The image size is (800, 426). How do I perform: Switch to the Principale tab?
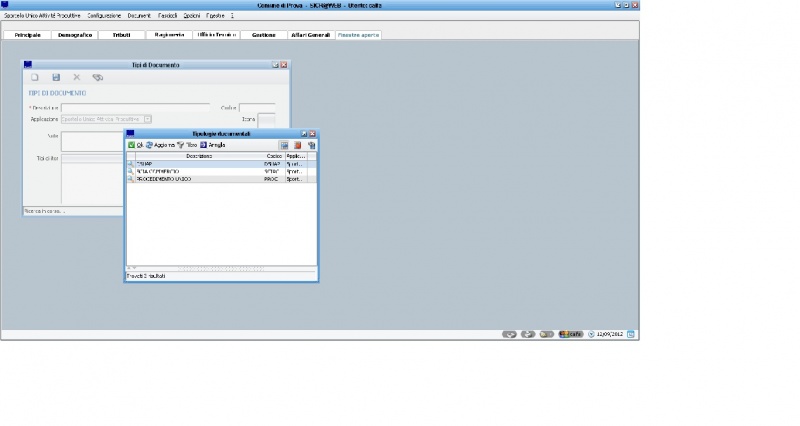click(28, 35)
